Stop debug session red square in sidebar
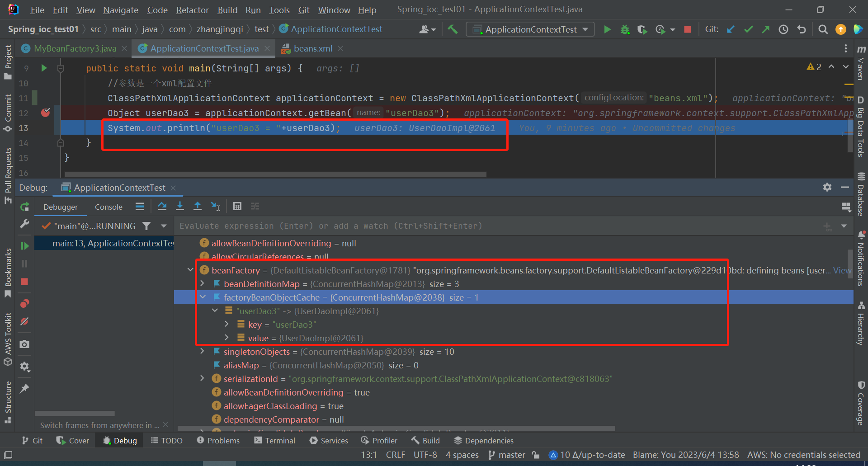The height and width of the screenshot is (466, 868). pos(24,282)
